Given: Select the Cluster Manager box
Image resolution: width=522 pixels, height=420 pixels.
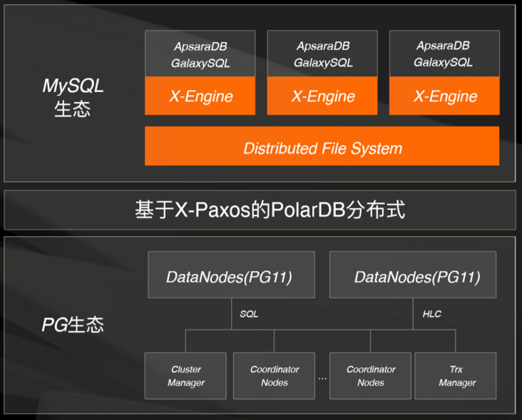Looking at the screenshot, I should (x=185, y=376).
